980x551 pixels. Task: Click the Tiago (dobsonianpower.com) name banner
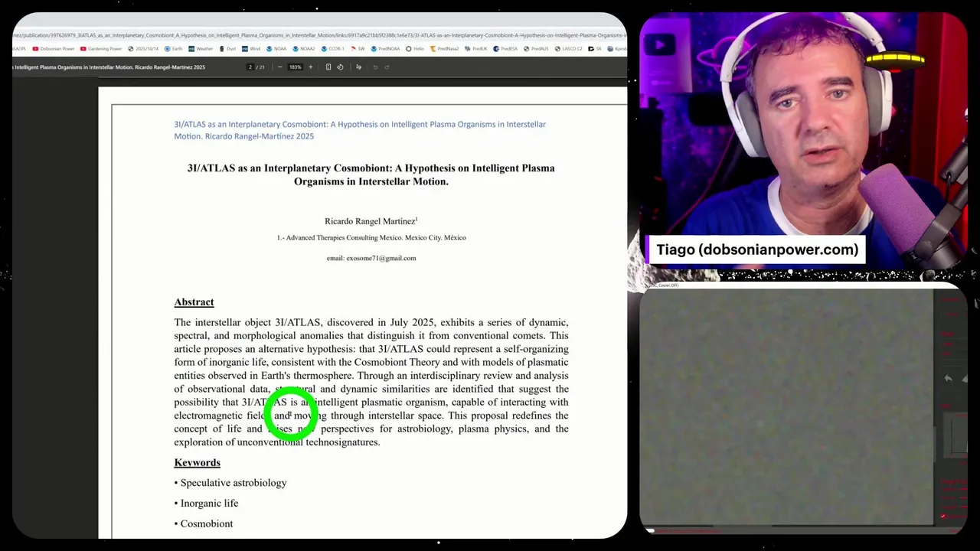point(756,249)
